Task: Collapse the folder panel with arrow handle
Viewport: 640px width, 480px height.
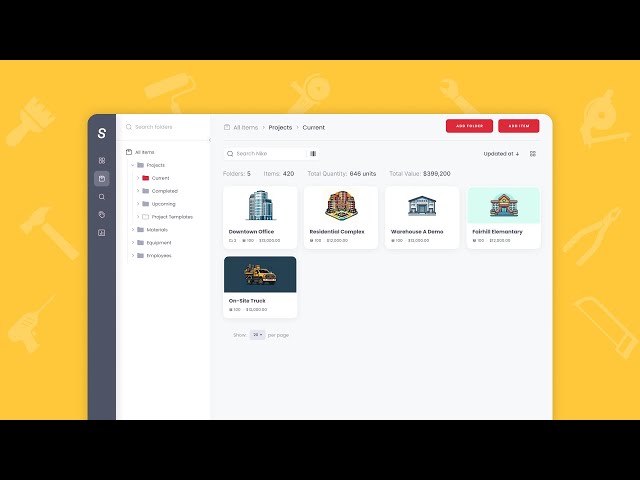Action: [210, 140]
